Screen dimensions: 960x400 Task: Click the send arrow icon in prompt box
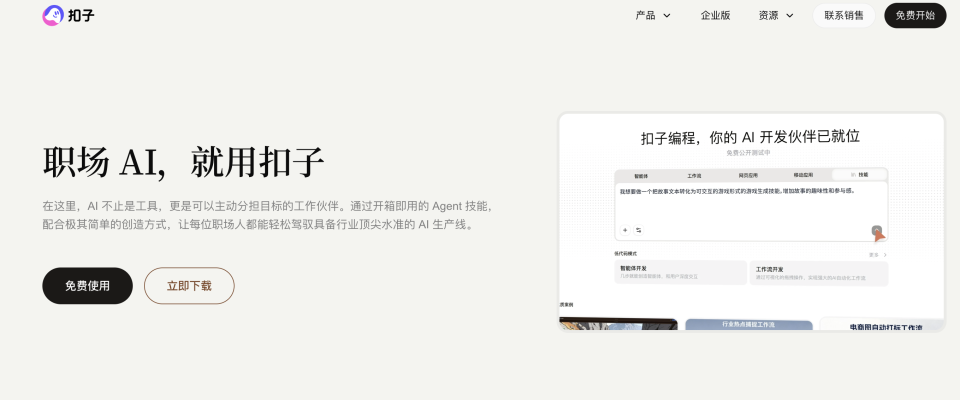point(877,230)
